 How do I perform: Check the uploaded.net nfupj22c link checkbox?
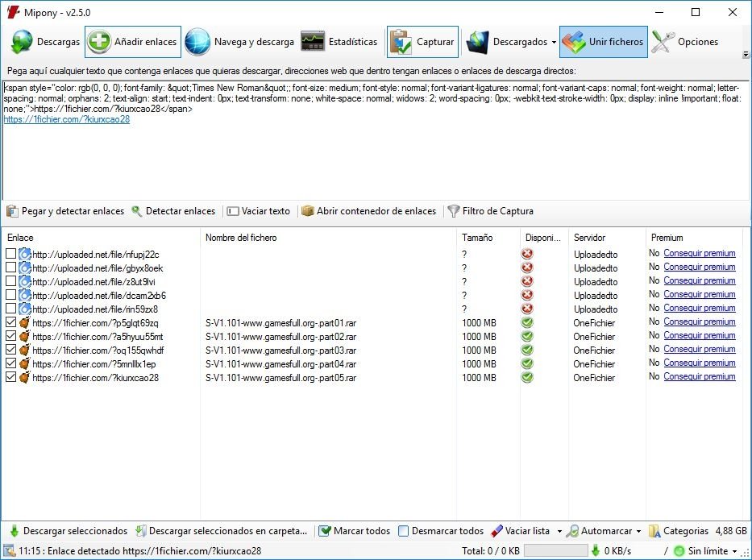click(x=10, y=254)
